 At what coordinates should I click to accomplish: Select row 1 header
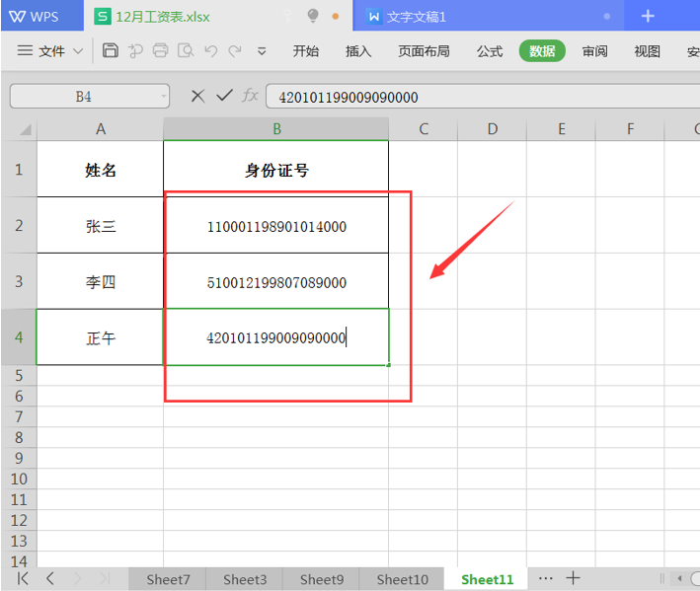(x=19, y=169)
